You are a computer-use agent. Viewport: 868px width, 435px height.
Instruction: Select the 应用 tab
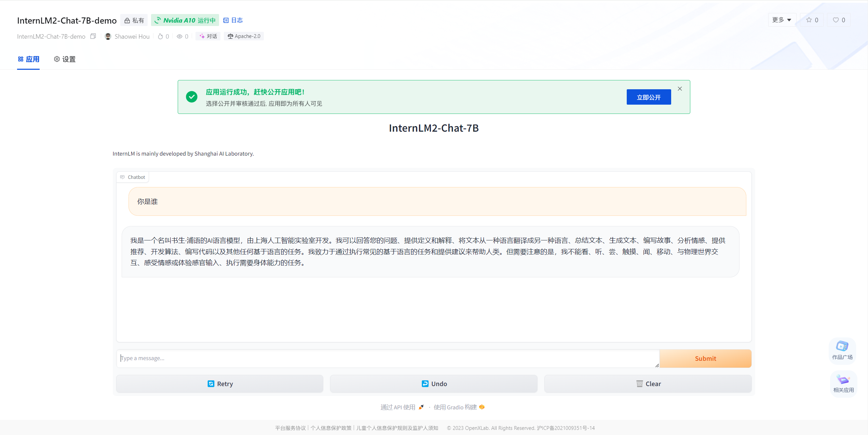coord(28,59)
